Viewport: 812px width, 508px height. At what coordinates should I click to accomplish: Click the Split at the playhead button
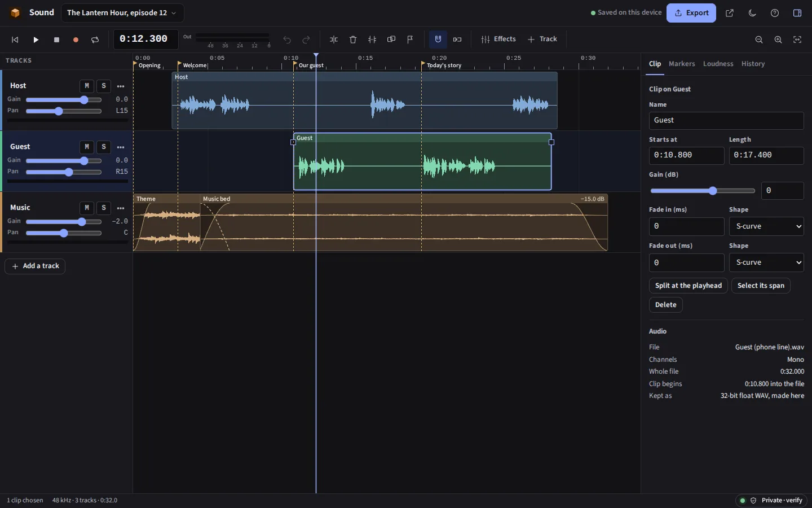click(x=689, y=286)
